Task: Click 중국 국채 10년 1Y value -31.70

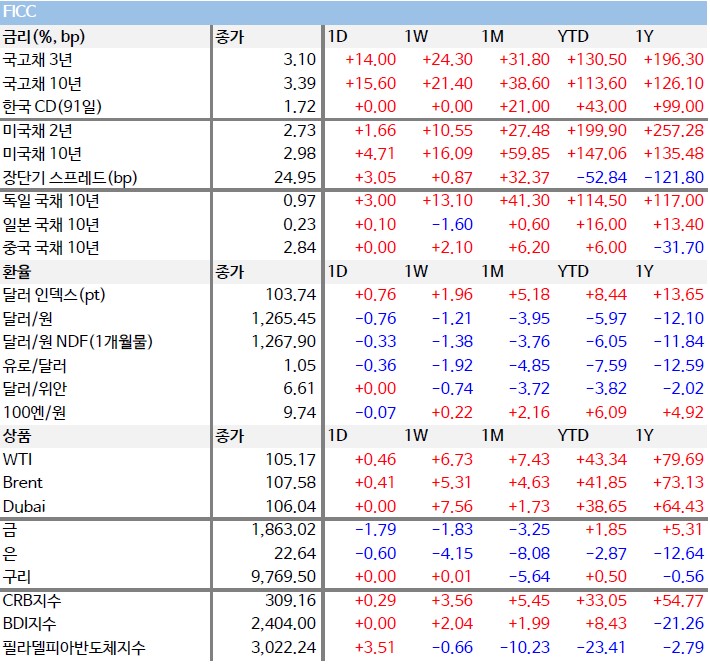Action: tap(678, 248)
